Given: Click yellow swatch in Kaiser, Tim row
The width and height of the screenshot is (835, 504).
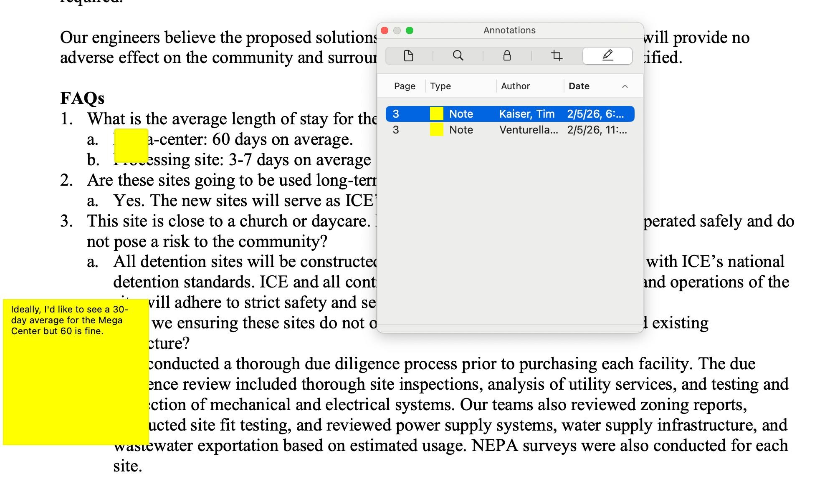Looking at the screenshot, I should (x=436, y=114).
